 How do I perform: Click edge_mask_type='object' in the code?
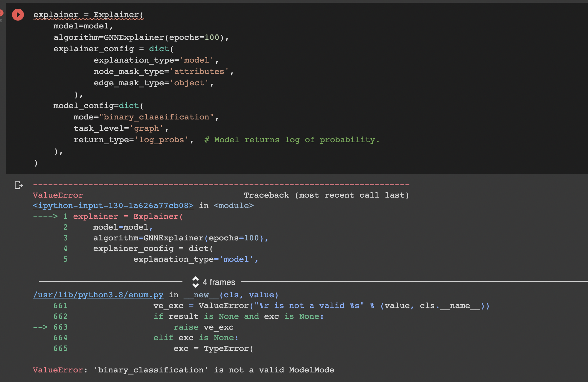(154, 83)
